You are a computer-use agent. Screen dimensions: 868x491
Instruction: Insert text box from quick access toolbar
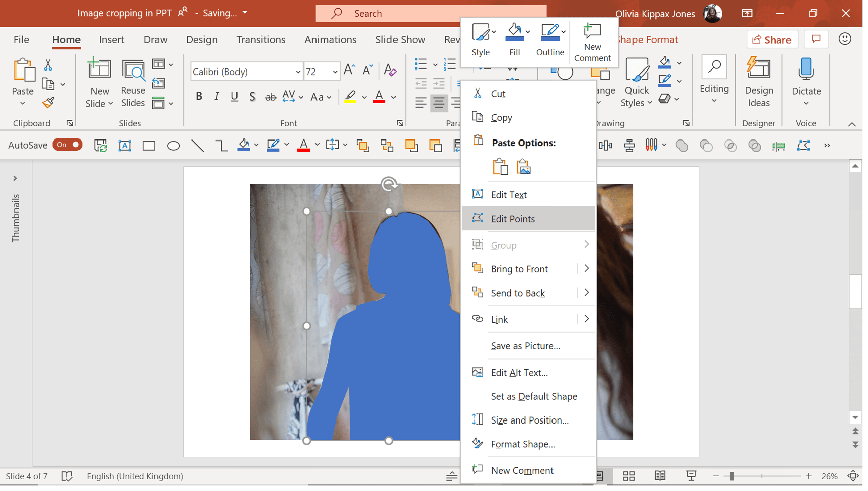125,147
